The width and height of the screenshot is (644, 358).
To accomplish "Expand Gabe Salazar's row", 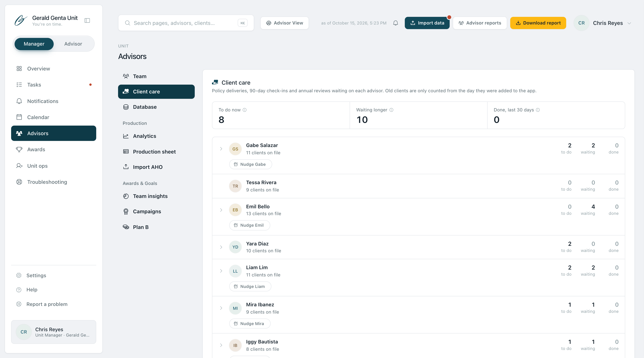I will (221, 149).
